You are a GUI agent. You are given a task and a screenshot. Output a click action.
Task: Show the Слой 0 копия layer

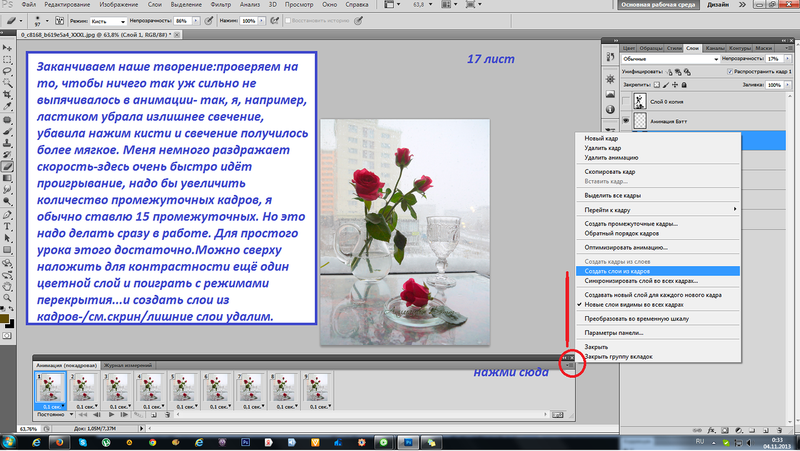pos(626,102)
